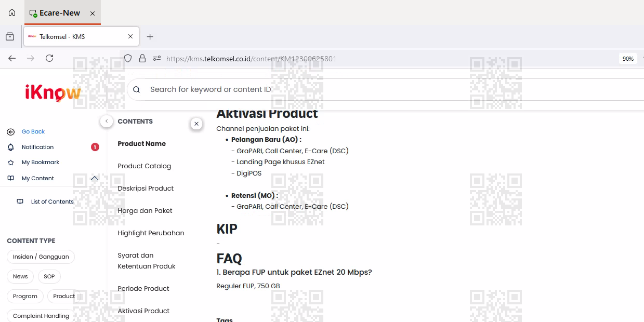The image size is (644, 322).
Task: Open Notification in the sidebar
Action: pos(37,147)
